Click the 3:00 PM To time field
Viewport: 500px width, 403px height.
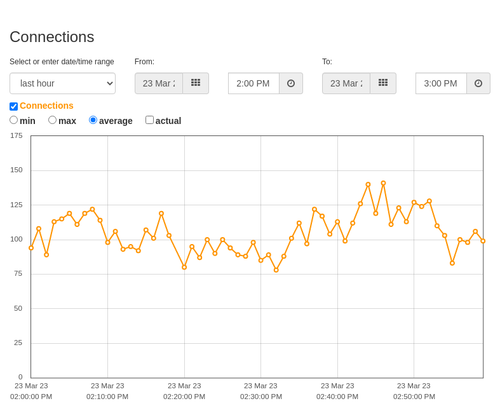[x=441, y=83]
